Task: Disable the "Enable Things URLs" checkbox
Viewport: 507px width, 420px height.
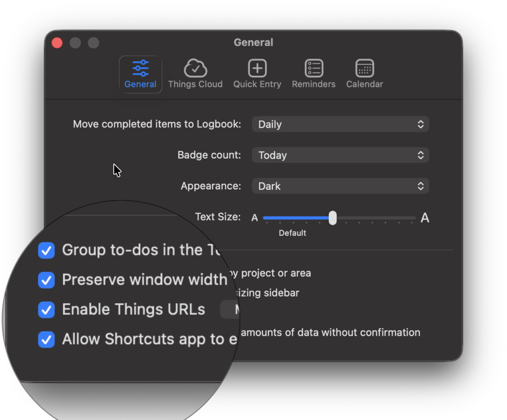Action: click(x=46, y=310)
